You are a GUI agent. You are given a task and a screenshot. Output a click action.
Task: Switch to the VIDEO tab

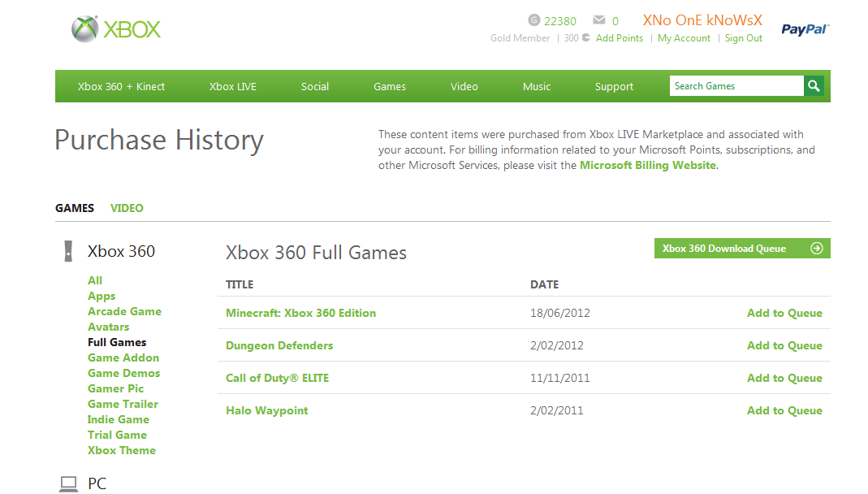click(127, 208)
